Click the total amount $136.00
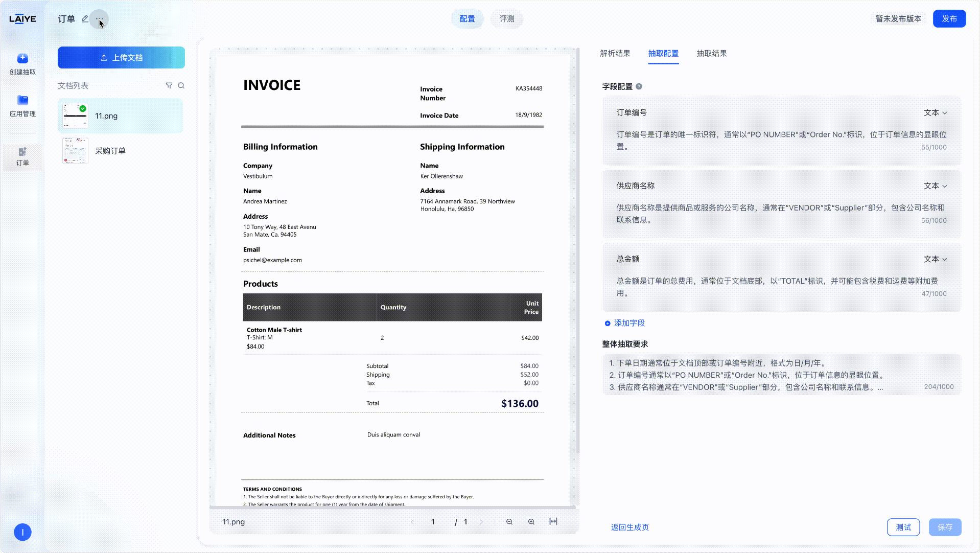 [x=520, y=403]
